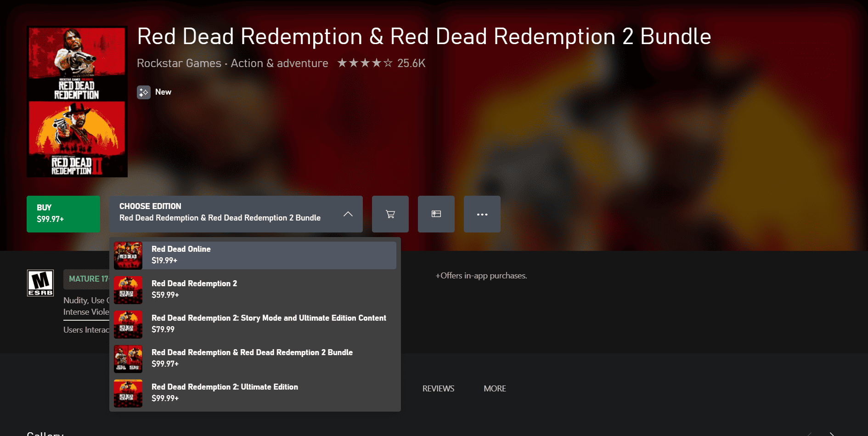Viewport: 868px width, 436px height.
Task: Open the three-dots more options button
Action: (x=482, y=214)
